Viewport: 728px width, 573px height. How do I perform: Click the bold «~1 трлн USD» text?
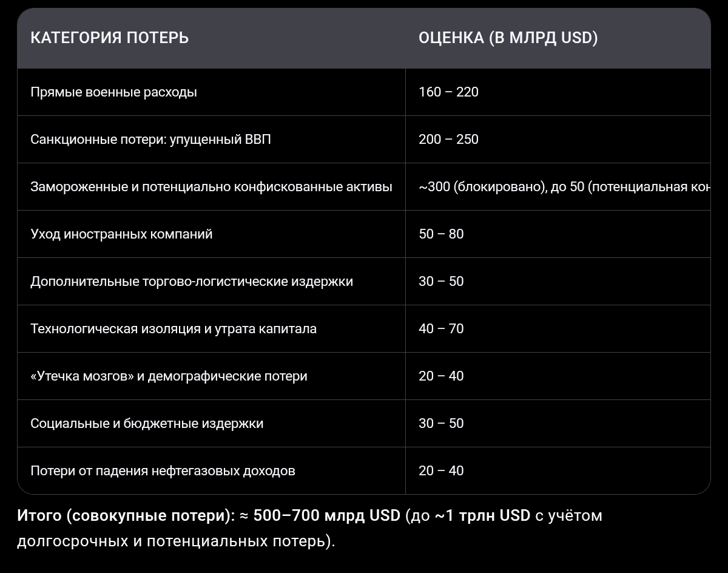click(482, 516)
